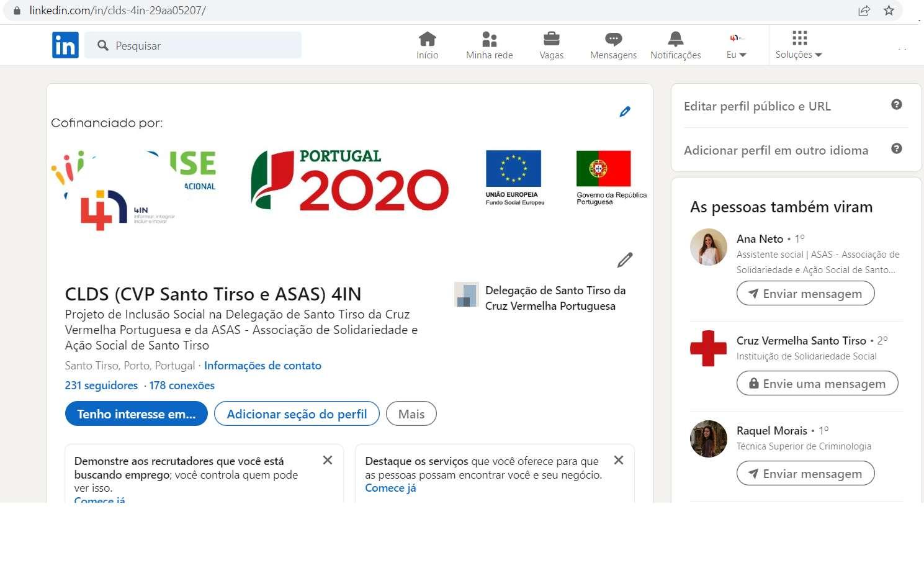Bookmark page with the star icon
This screenshot has height=573, width=924.
click(889, 11)
